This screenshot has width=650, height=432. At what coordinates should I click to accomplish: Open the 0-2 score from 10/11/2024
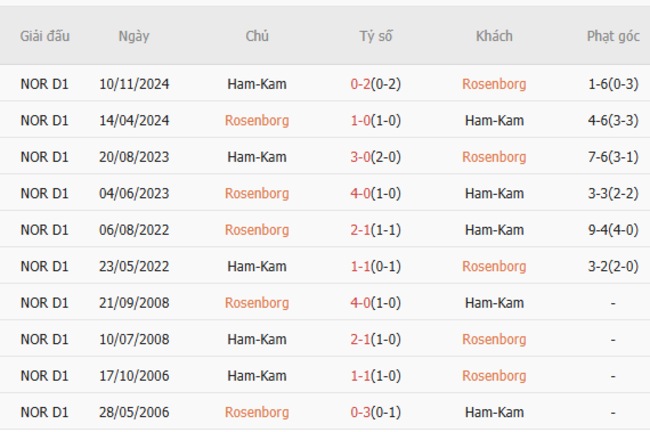click(376, 84)
